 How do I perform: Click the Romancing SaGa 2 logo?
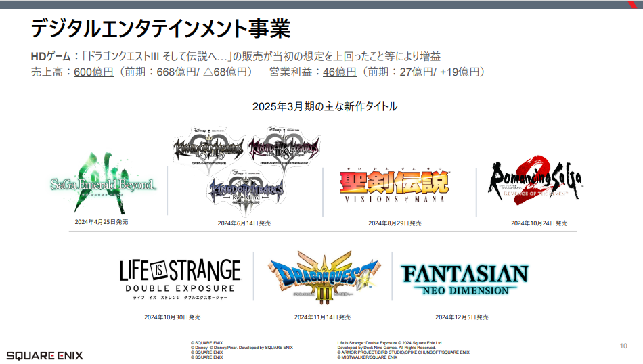pos(534,181)
